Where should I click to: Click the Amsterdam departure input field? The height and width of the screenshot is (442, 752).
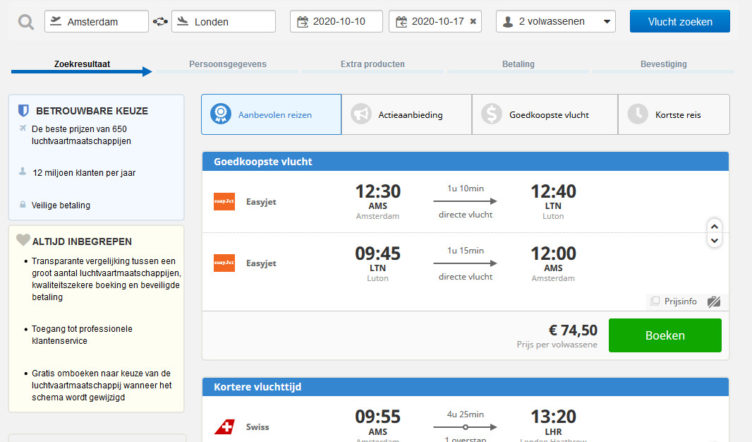click(96, 21)
